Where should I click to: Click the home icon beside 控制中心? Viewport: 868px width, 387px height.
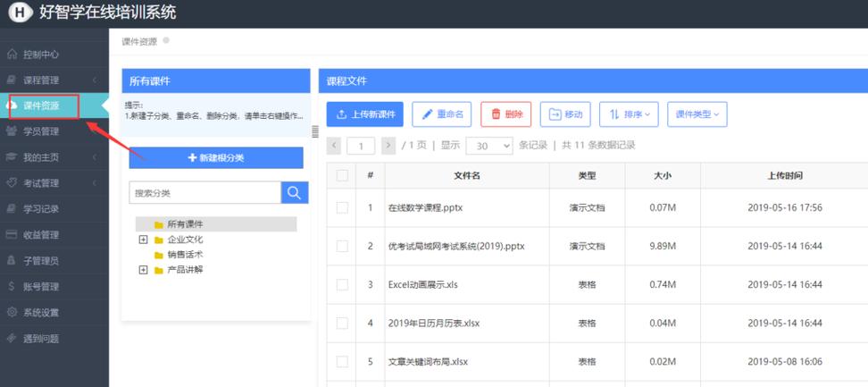[12, 55]
